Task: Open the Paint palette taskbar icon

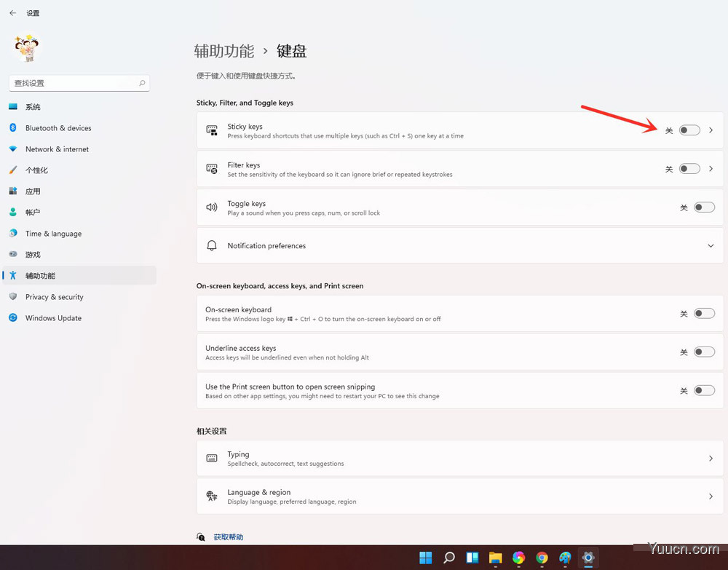Action: 565,558
